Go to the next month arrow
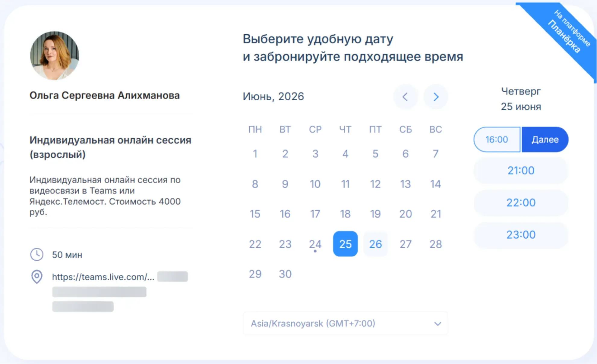The width and height of the screenshot is (597, 364). pos(436,97)
